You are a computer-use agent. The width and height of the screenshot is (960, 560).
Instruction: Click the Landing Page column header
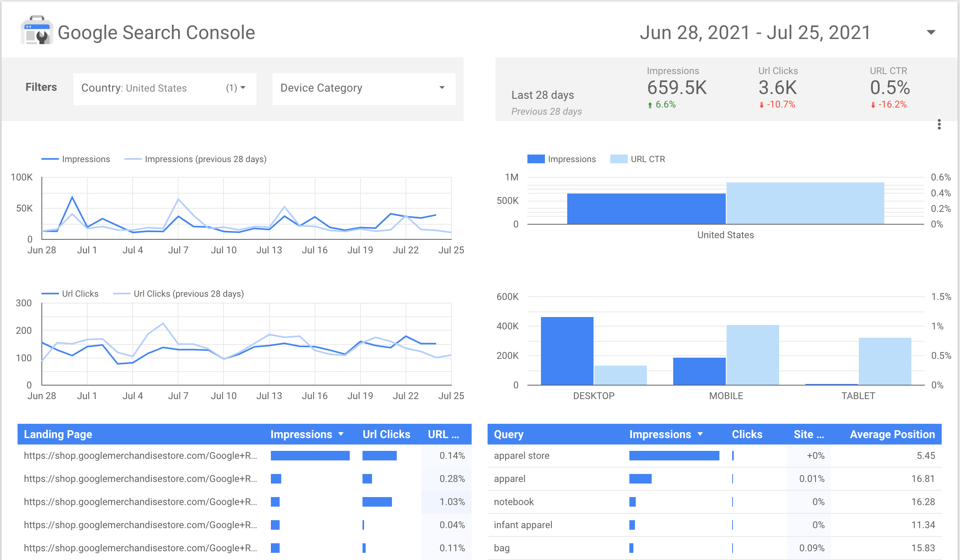(x=58, y=434)
